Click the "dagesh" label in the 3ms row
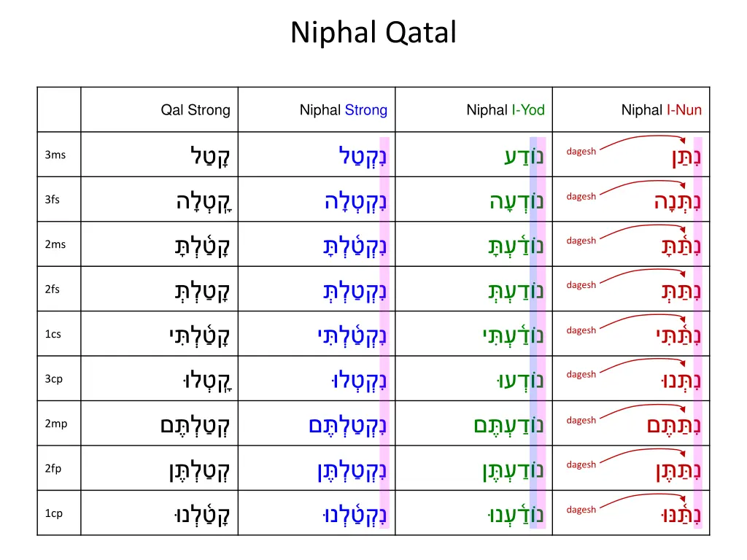This screenshot has height=560, width=747. click(581, 152)
